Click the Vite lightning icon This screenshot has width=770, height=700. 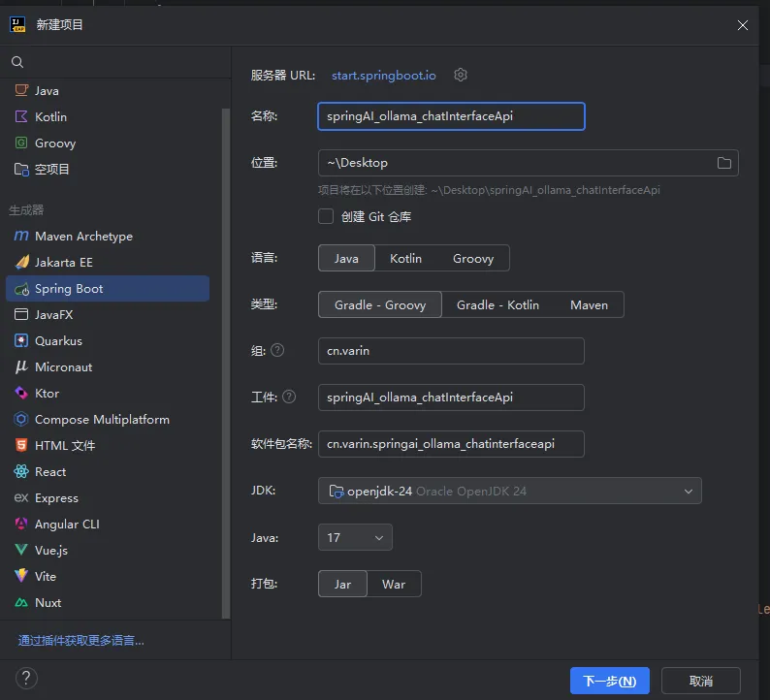coord(21,576)
